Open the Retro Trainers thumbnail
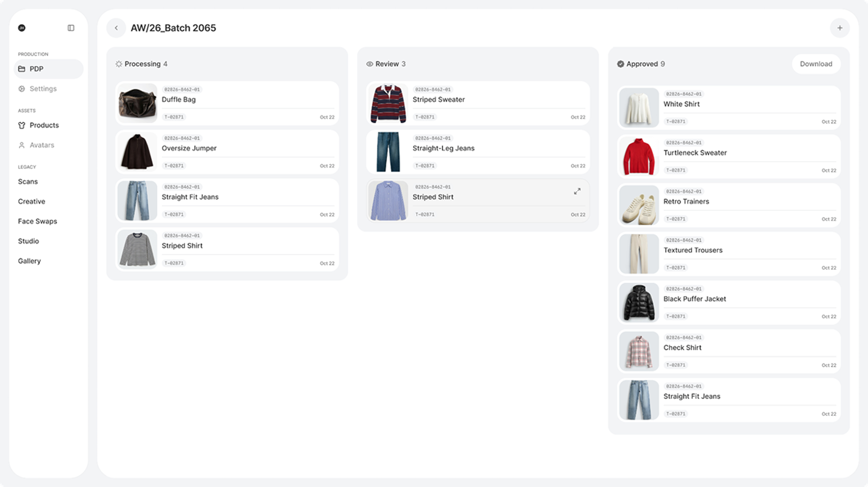The image size is (868, 487). point(638,205)
